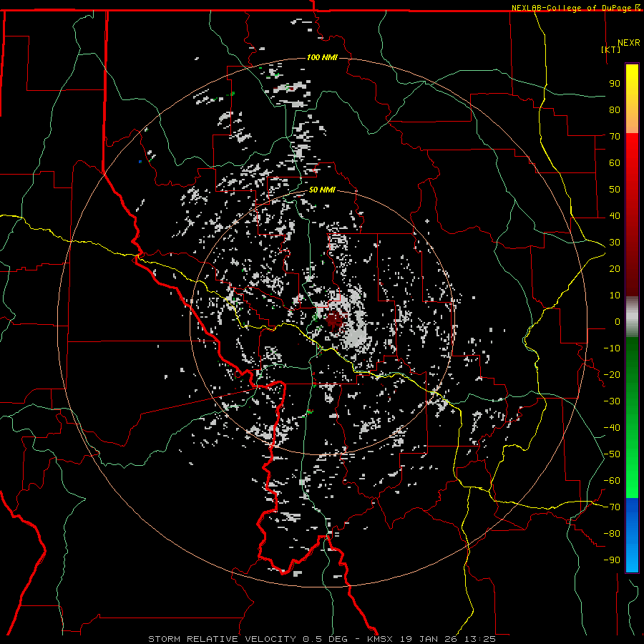Image resolution: width=644 pixels, height=644 pixels.
Task: Click the -90 value on velocity scale
Action: pos(612,560)
